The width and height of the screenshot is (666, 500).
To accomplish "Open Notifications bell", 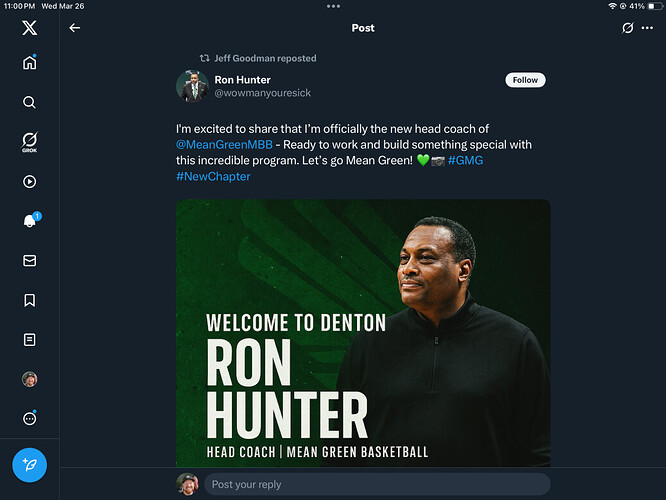I will 29,221.
